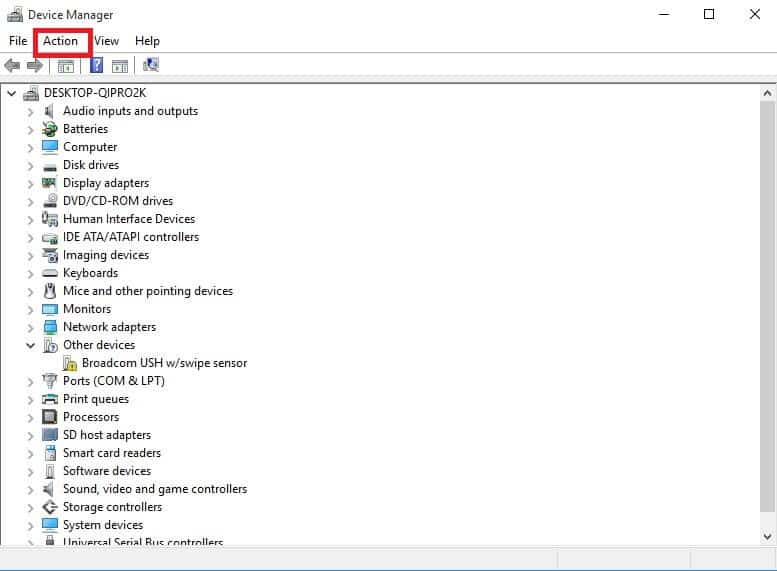The height and width of the screenshot is (571, 777).
Task: Select the Print queues label
Action: [x=96, y=399]
